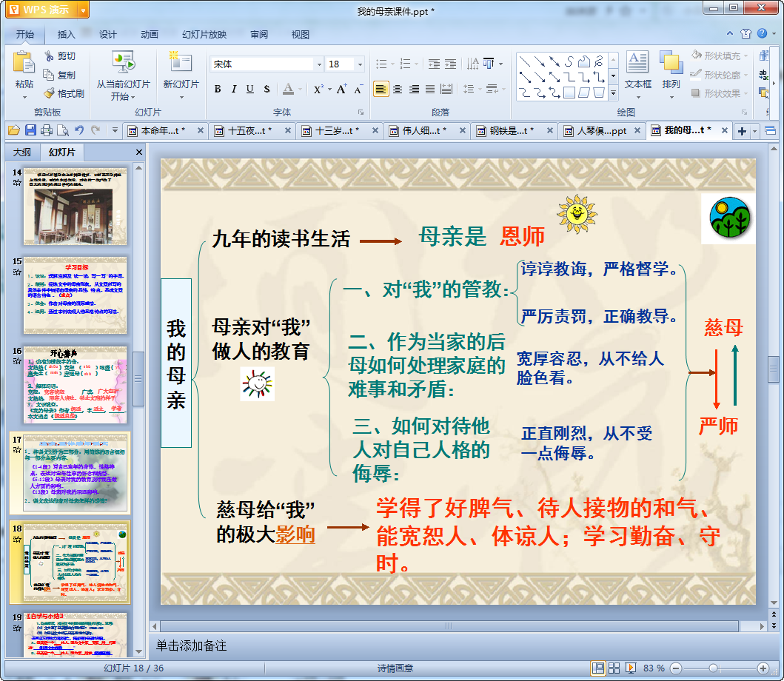Enable left text alignment

[381, 90]
